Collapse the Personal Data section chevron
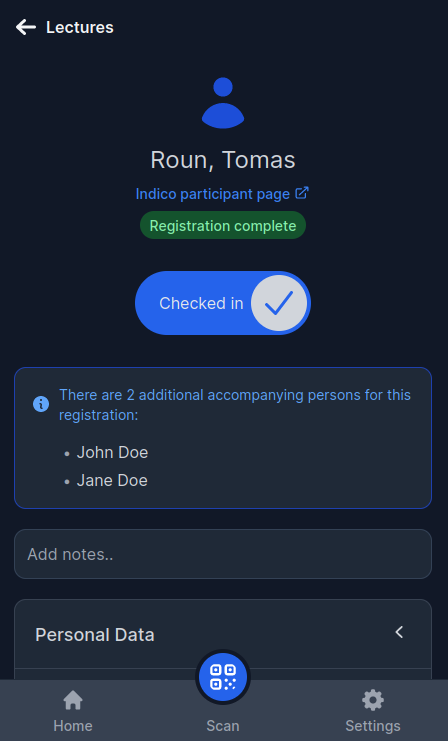The width and height of the screenshot is (448, 741). pyautogui.click(x=399, y=632)
